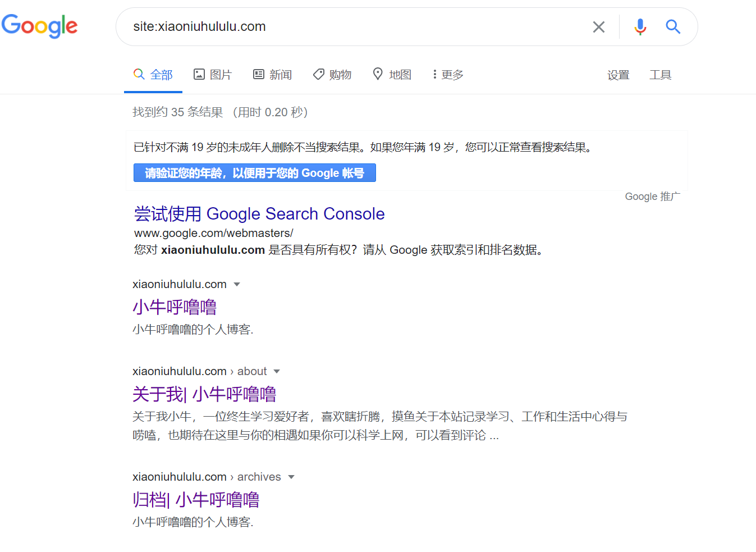Click the 已针对不满 19 岁 notice text

[364, 148]
